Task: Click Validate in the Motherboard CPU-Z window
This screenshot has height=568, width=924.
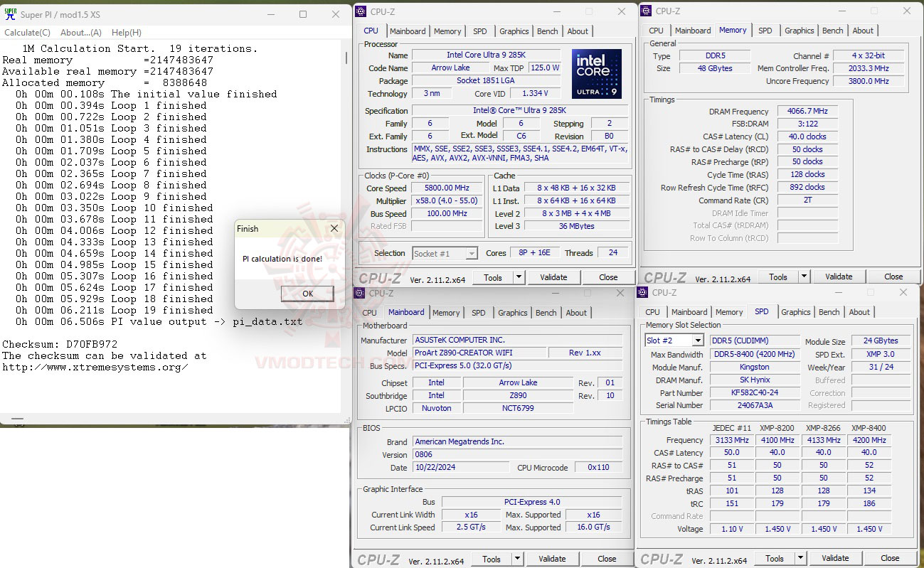Action: pyautogui.click(x=552, y=559)
